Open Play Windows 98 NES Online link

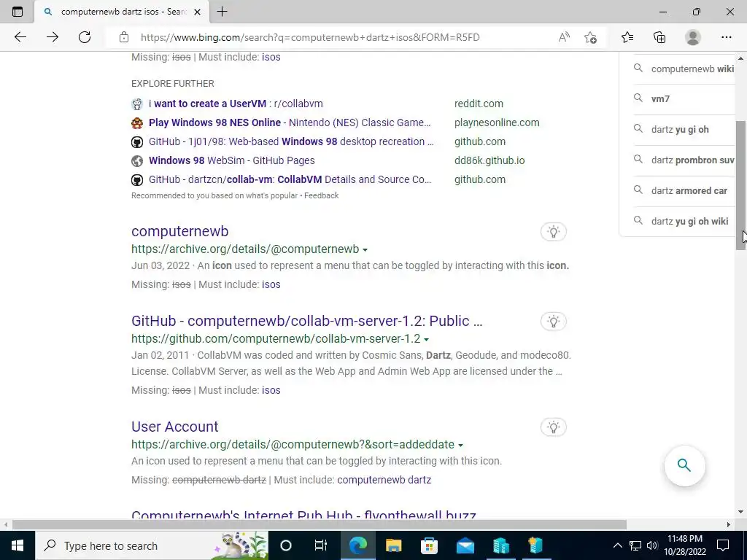[290, 122]
